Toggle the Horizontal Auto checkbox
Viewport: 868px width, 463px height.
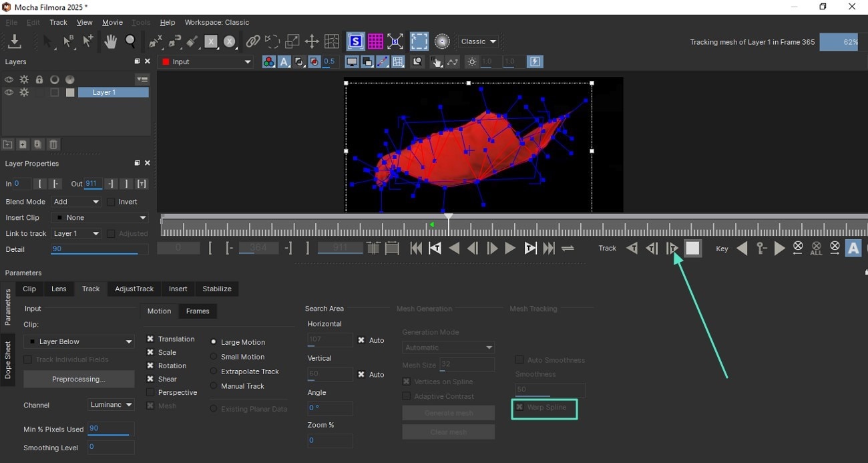(x=361, y=340)
